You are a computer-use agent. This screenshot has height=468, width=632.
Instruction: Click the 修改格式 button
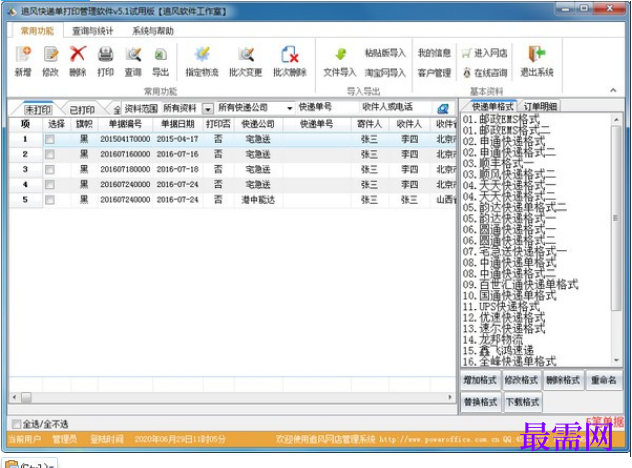coord(521,380)
